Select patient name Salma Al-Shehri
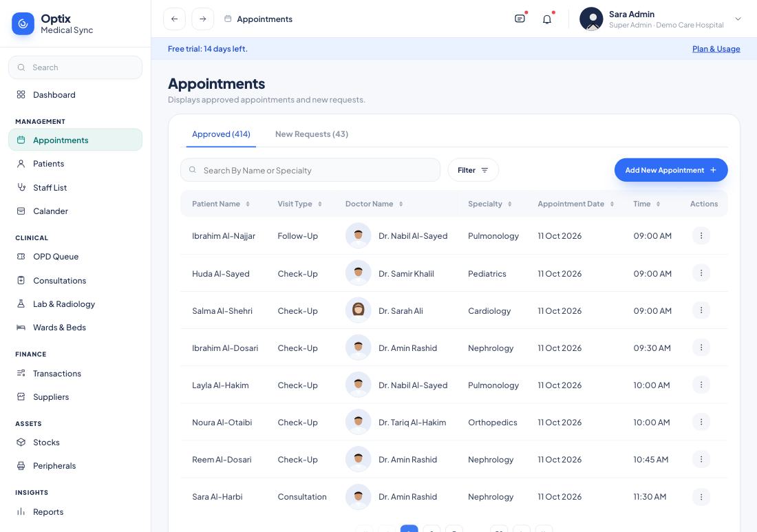The width and height of the screenshot is (757, 532). point(222,311)
